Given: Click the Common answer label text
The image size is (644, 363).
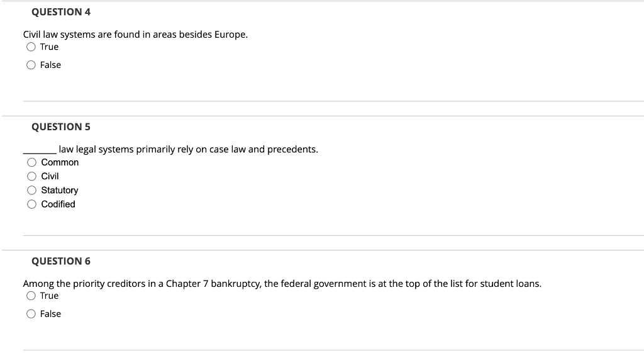Looking at the screenshot, I should click(x=60, y=162).
